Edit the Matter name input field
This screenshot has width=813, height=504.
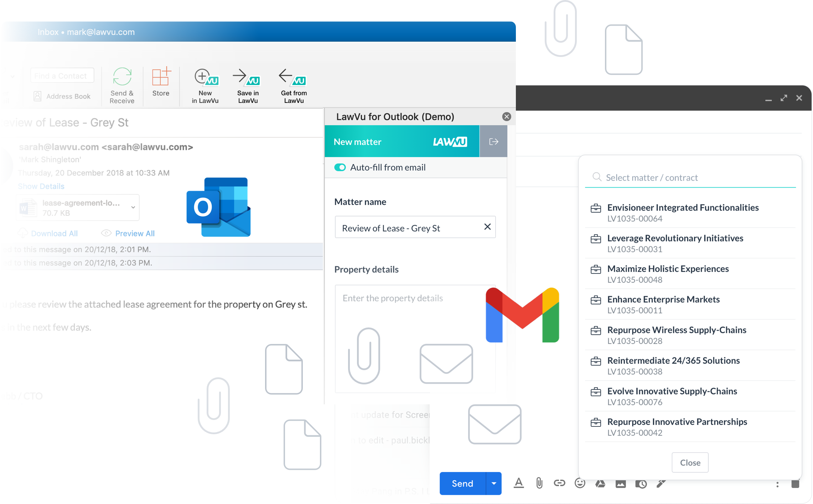(415, 227)
